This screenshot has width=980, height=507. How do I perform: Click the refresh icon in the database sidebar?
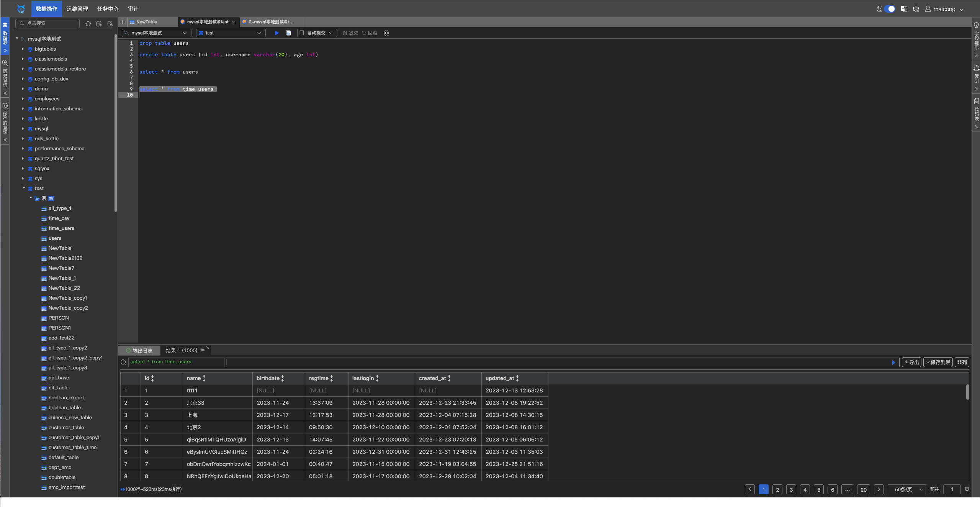point(88,24)
